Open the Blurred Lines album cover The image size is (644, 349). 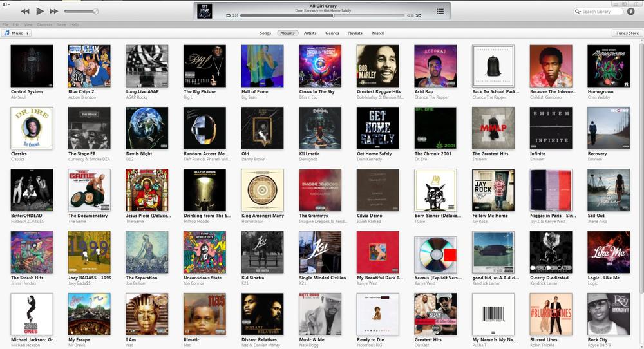[551, 314]
